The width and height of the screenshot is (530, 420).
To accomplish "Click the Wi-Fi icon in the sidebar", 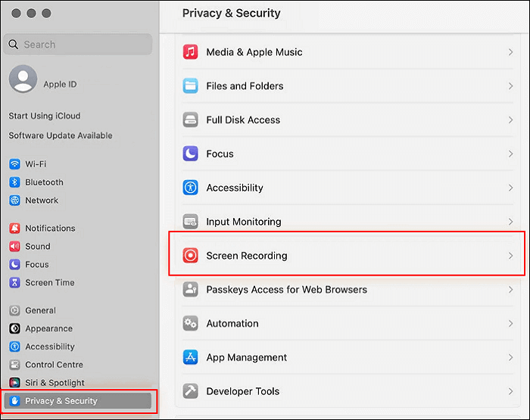I will 14,164.
